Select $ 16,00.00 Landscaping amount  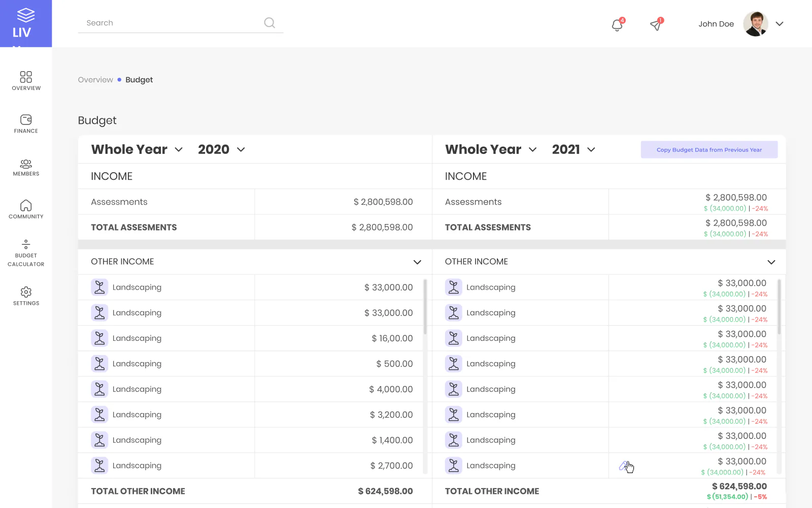click(x=392, y=338)
